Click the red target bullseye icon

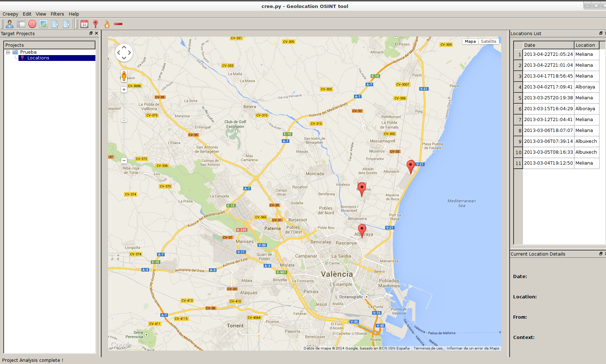click(x=32, y=24)
